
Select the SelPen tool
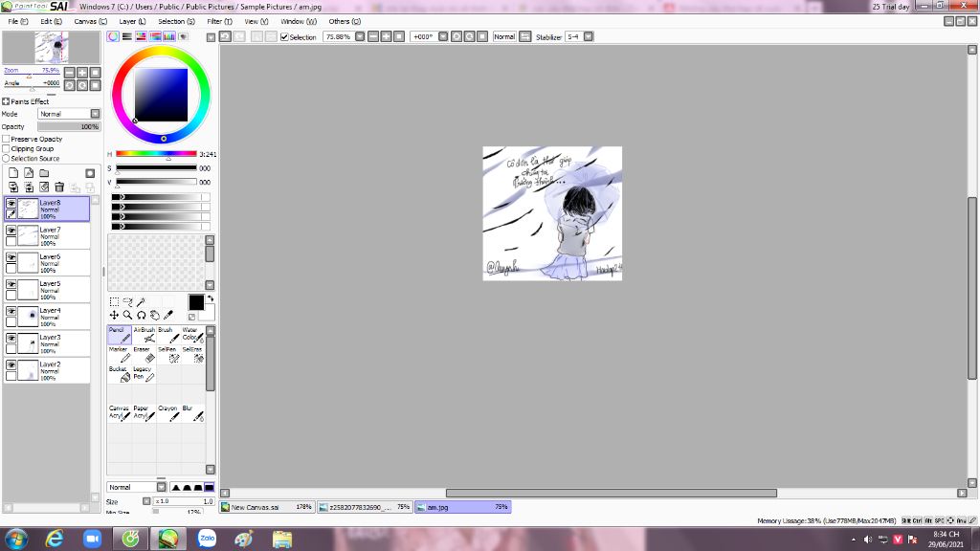coord(168,354)
